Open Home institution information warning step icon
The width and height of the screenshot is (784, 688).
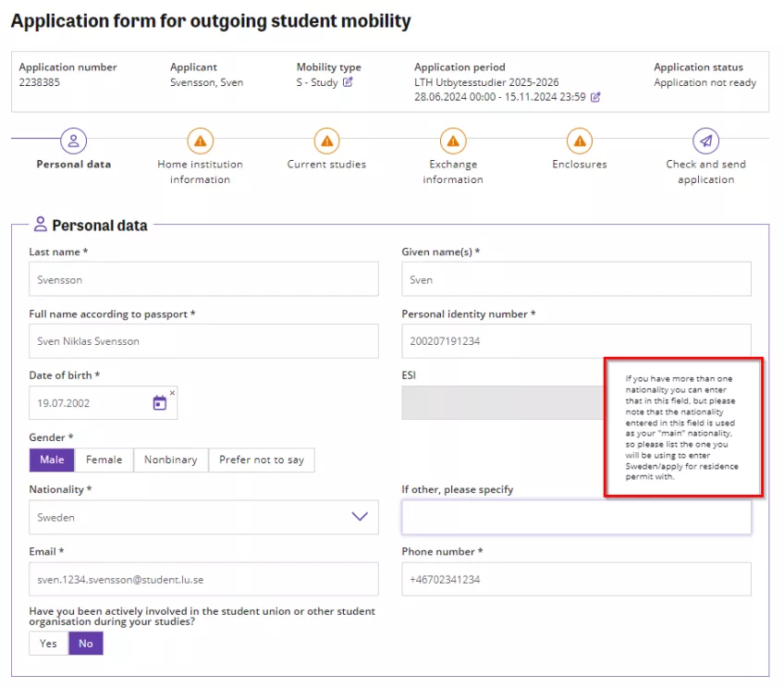click(200, 141)
